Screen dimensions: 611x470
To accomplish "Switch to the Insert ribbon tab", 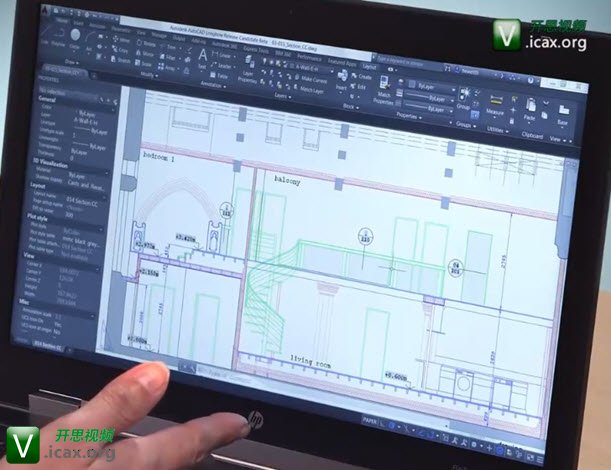I will tap(78, 23).
